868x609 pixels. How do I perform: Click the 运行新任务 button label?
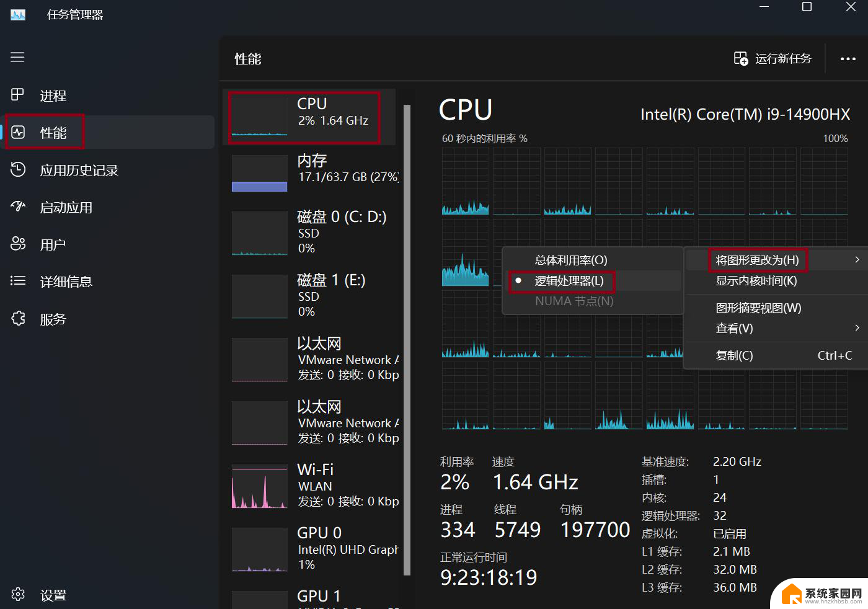783,58
